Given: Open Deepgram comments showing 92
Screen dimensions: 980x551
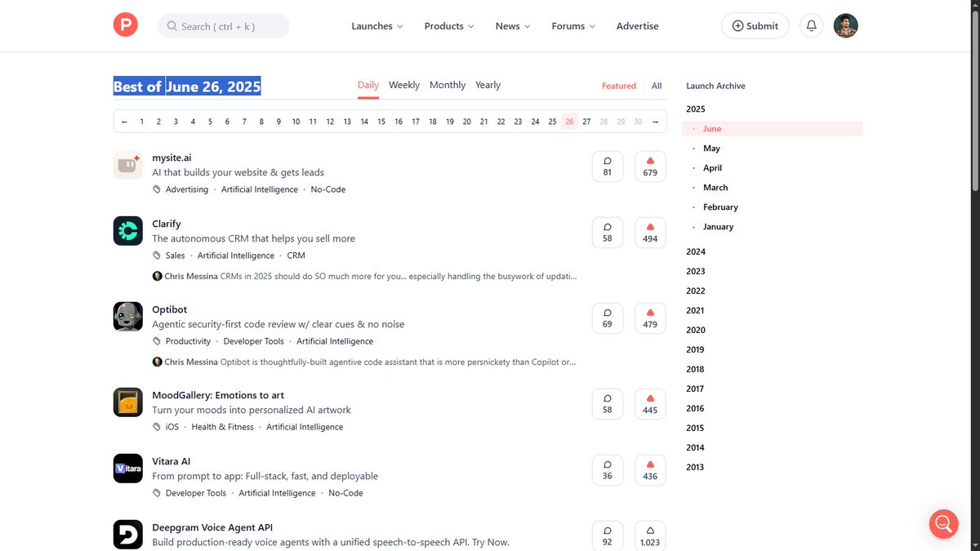Looking at the screenshot, I should pyautogui.click(x=608, y=535).
